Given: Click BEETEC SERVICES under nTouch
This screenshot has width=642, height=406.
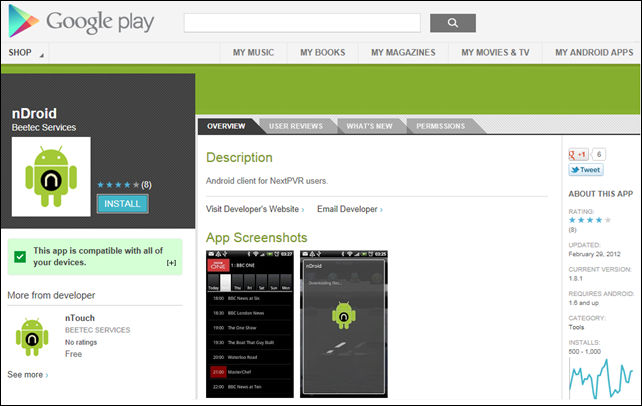Looking at the screenshot, I should (97, 330).
